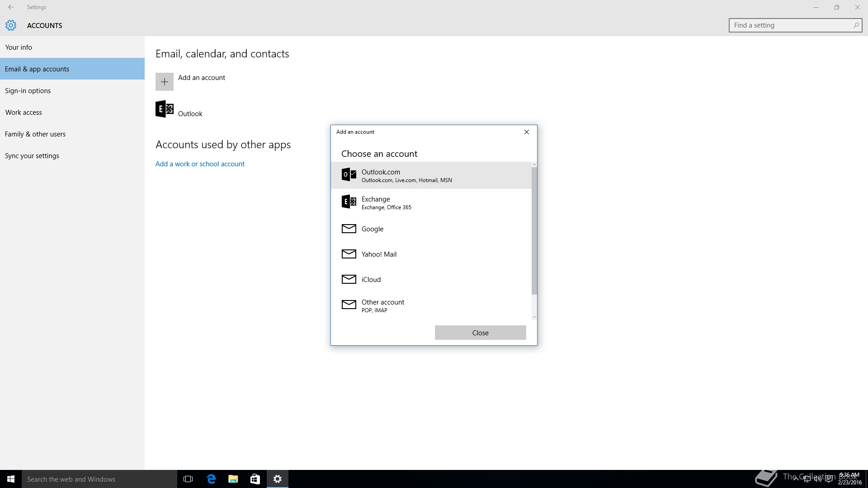Open the Action Center notification icon
868x488 pixels.
coord(829,479)
